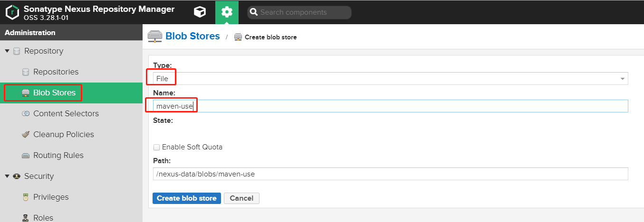Viewport: 644px width, 222px height.
Task: Select Blob Stores in the sidebar
Action: click(54, 93)
